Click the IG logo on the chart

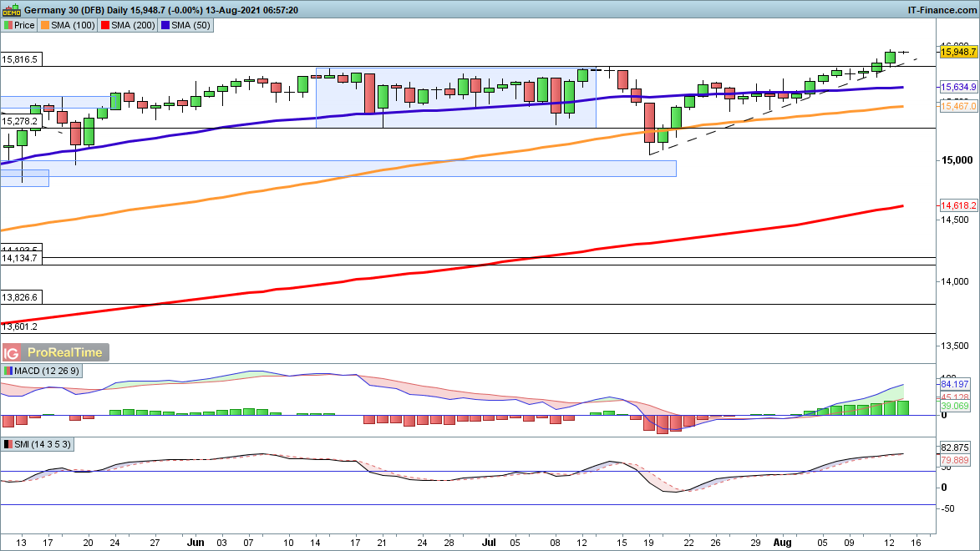pyautogui.click(x=13, y=353)
